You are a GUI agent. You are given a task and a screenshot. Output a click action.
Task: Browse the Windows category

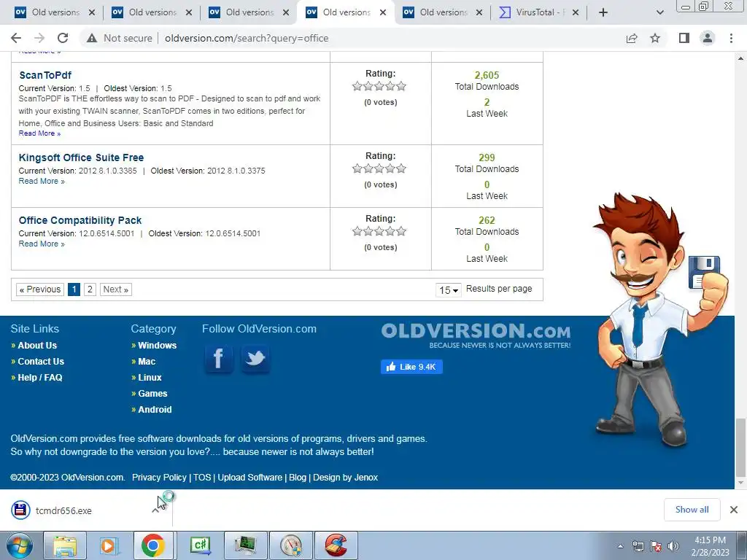click(158, 346)
